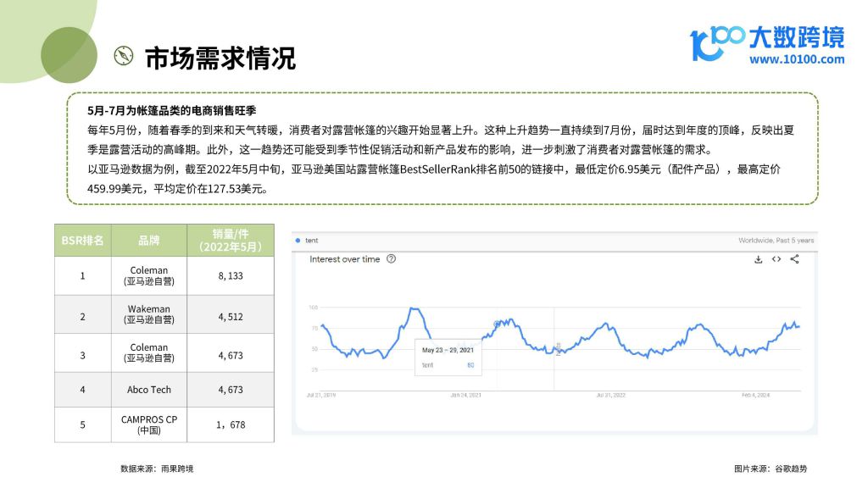Click the sales value 1,678
868x488 pixels.
[231, 425]
